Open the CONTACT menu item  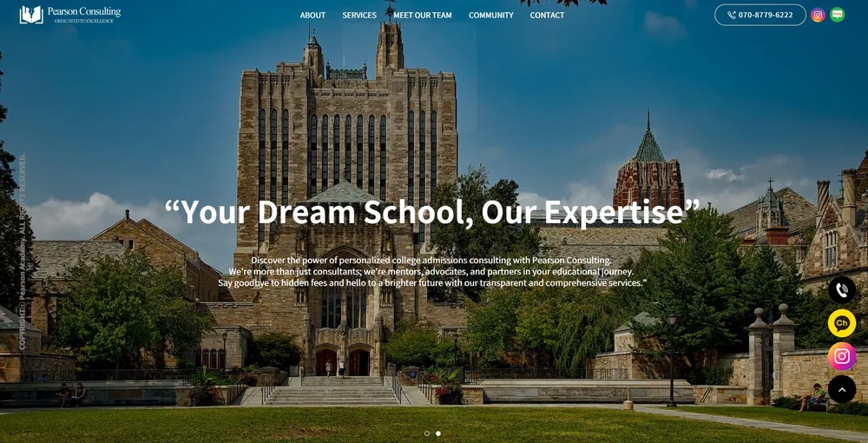point(547,15)
